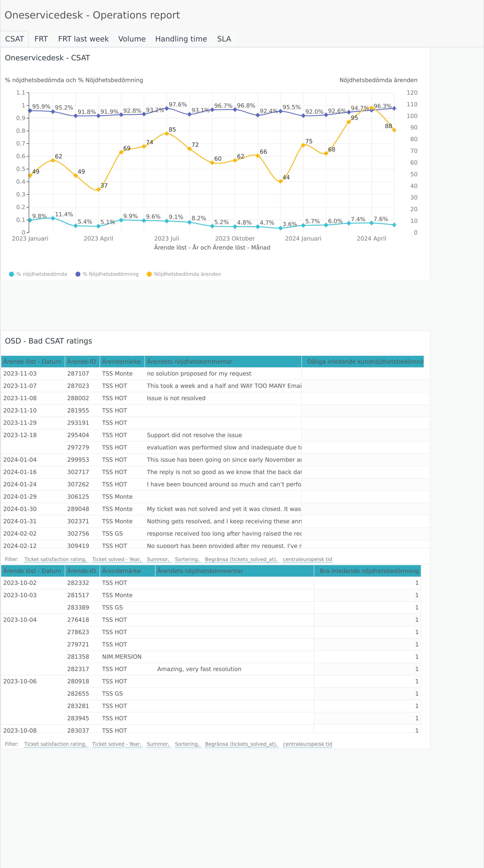Click the 3.6% data point
Viewport: 484px width, 868px height.
coord(281,228)
